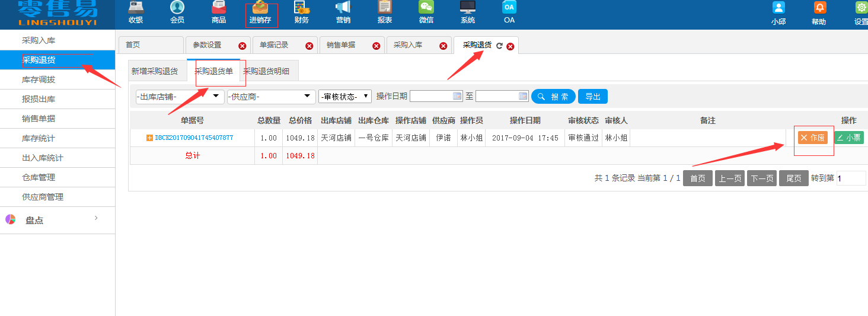Open 供应商管理 in the sidebar
The width and height of the screenshot is (868, 316).
coord(58,197)
